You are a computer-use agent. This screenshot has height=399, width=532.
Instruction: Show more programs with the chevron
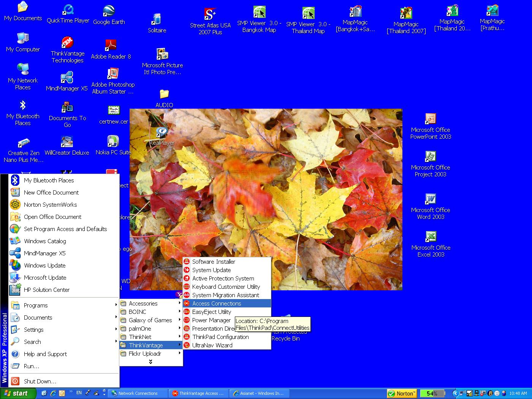[151, 361]
